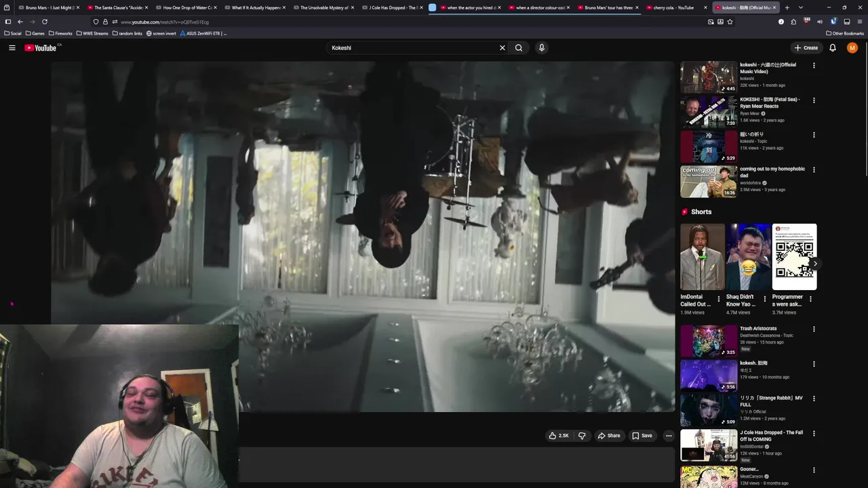The height and width of the screenshot is (488, 868).
Task: Open options for the Ryan Mear Reacts suggestion
Action: (814, 100)
